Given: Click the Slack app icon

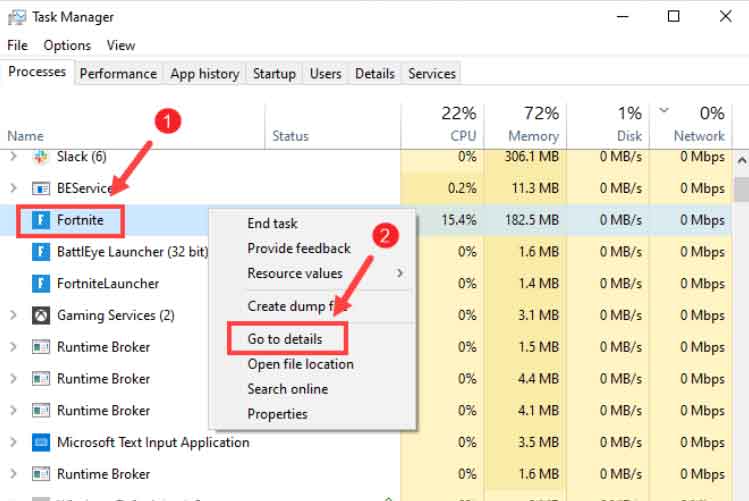Looking at the screenshot, I should tap(41, 157).
